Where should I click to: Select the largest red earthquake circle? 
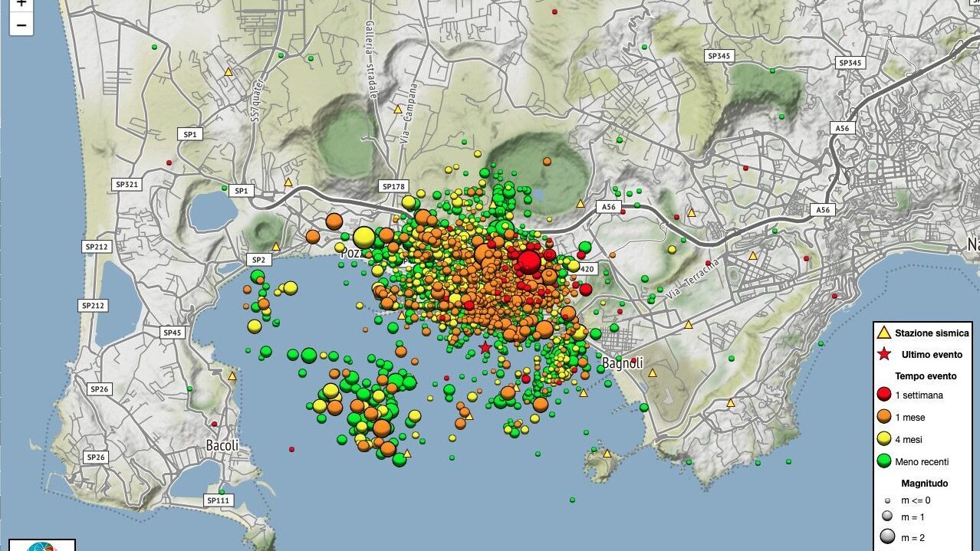(528, 262)
